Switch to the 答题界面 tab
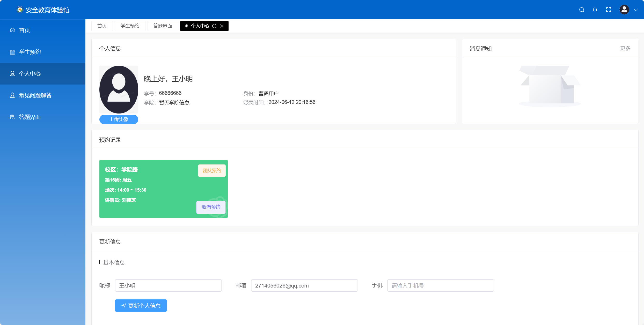 (163, 26)
